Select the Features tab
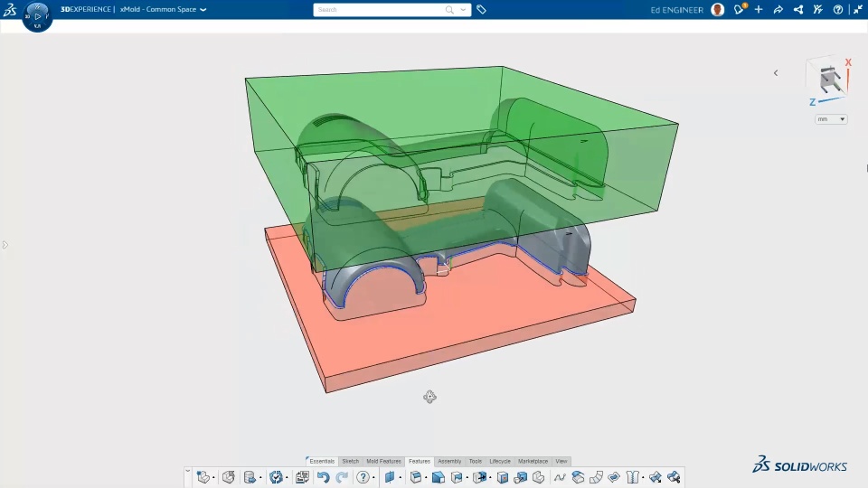The width and height of the screenshot is (868, 488). pos(419,461)
